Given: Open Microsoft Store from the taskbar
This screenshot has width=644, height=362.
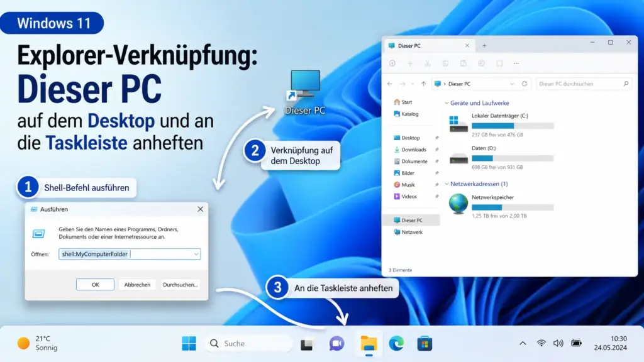Looking at the screenshot, I should point(425,344).
